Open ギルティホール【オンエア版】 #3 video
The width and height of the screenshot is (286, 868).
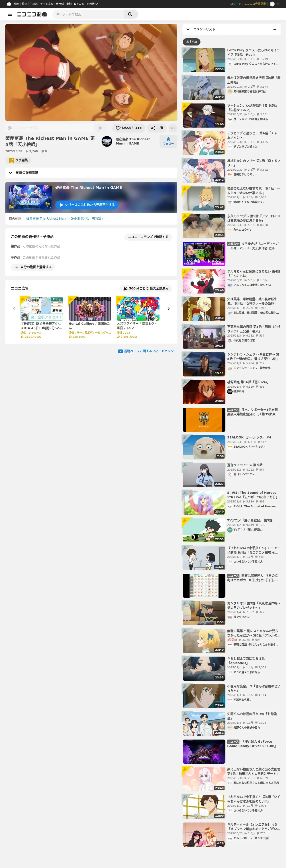point(231,834)
